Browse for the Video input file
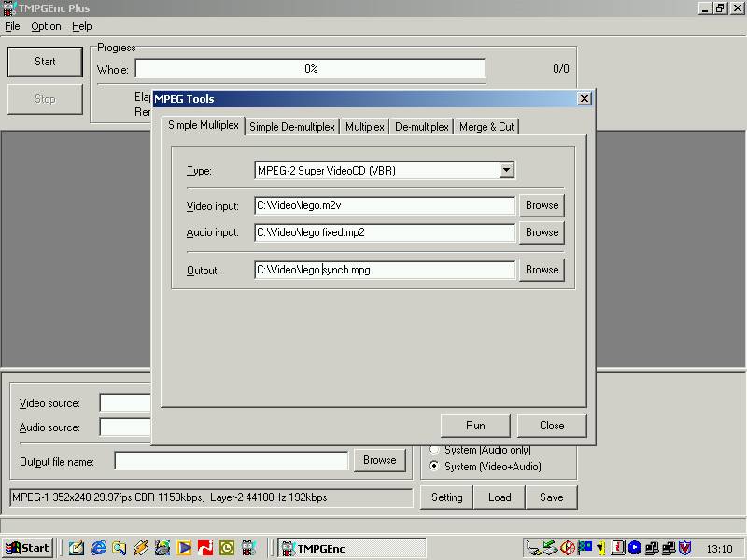 (543, 205)
